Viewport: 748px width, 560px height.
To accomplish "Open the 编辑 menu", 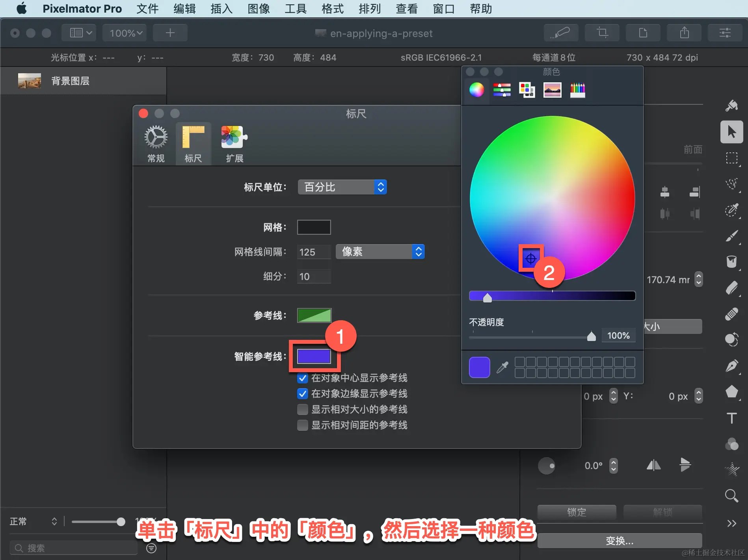I will pos(184,9).
